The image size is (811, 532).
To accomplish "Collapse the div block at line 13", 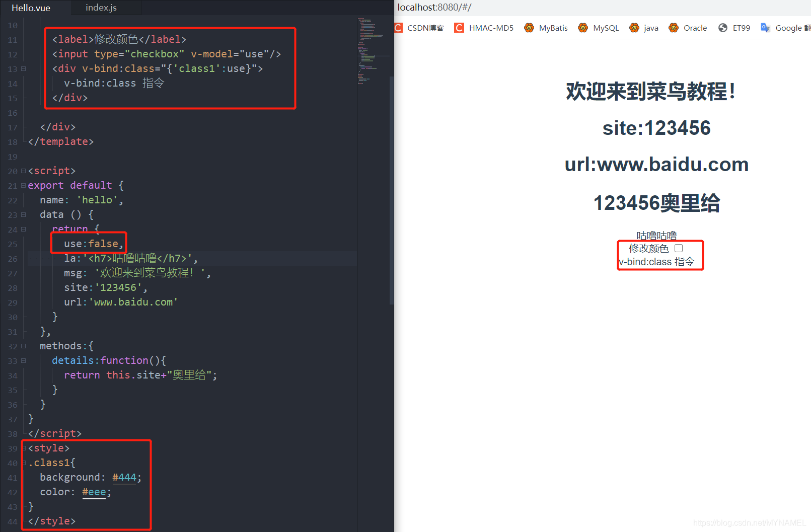I will pyautogui.click(x=23, y=68).
